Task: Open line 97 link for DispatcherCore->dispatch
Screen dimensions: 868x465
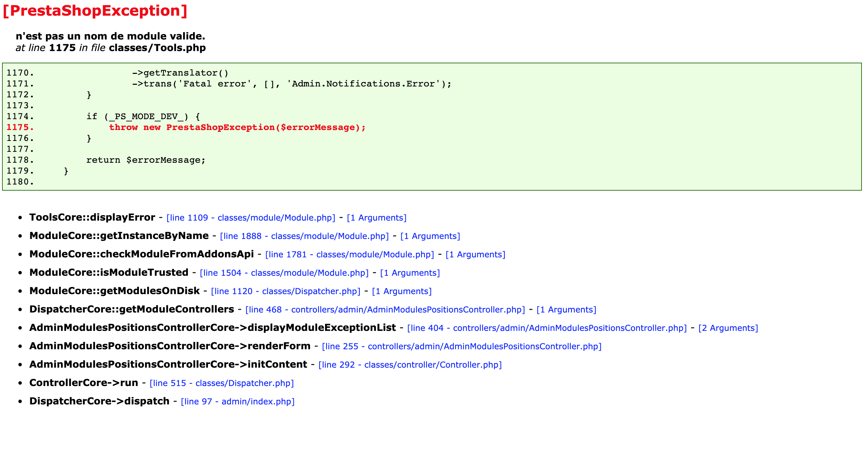Action: 238,401
